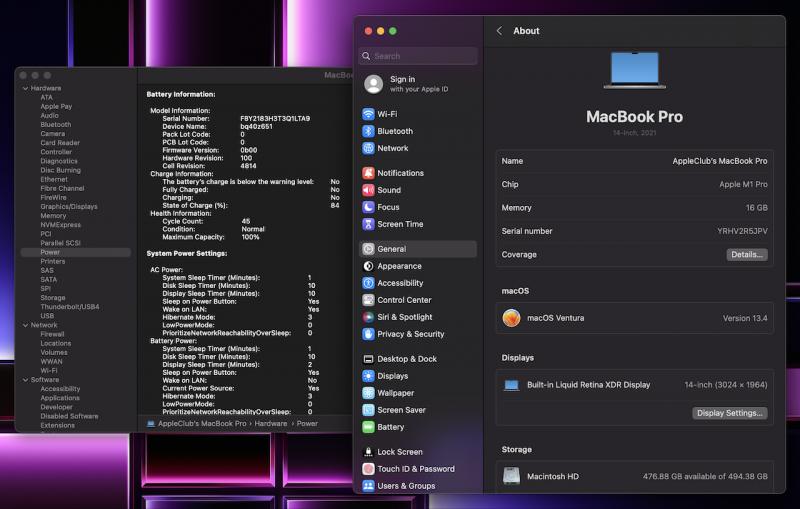Image resolution: width=800 pixels, height=509 pixels.
Task: Click Apple M1 Pro chip value
Action: 743,184
